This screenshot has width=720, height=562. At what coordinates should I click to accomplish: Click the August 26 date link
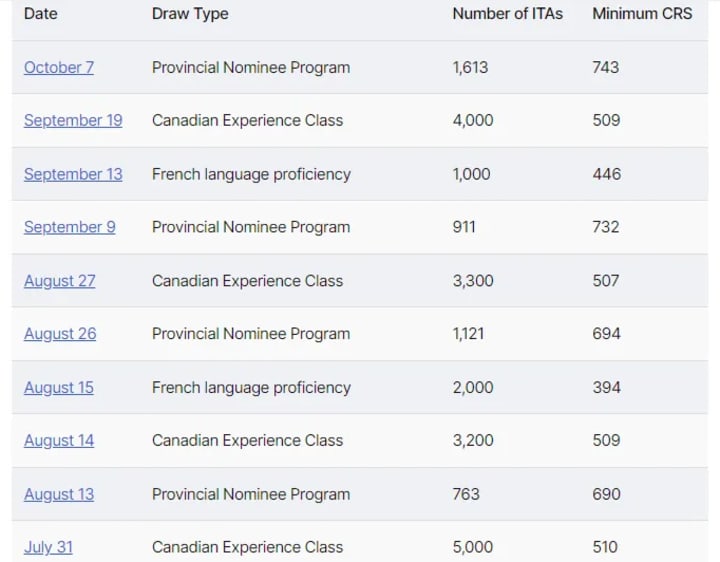pos(60,334)
